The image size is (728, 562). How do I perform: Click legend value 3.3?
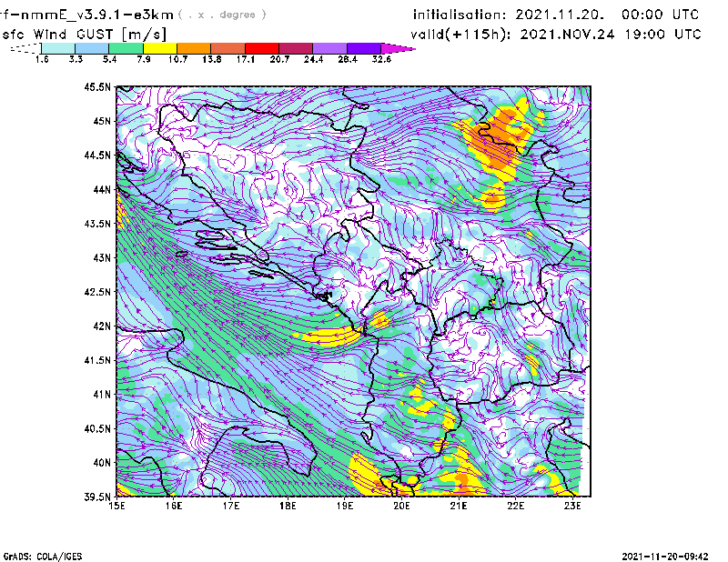point(76,59)
